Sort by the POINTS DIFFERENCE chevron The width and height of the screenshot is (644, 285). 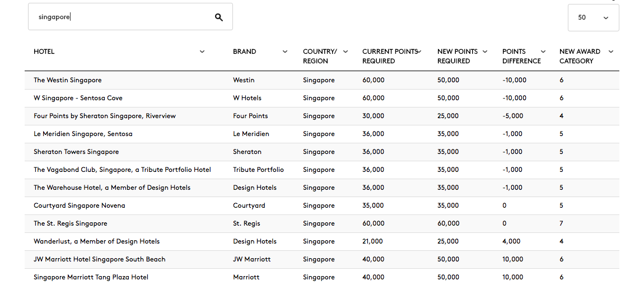click(543, 52)
